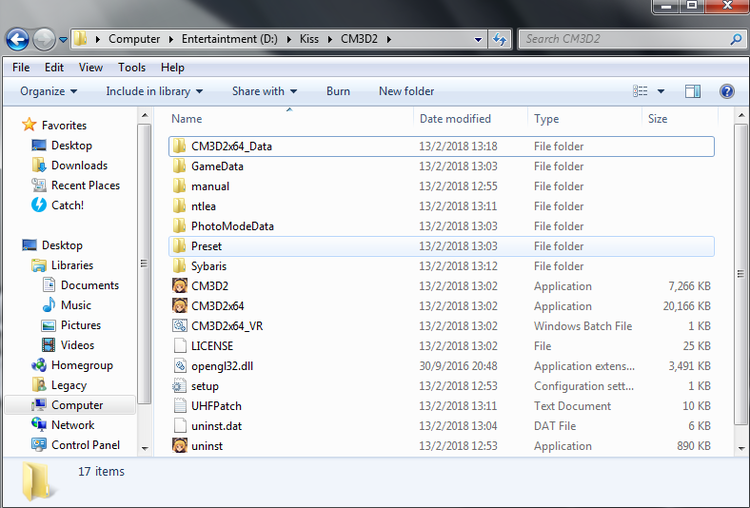Open Downloads in the navigation pane
750x508 pixels.
(79, 166)
